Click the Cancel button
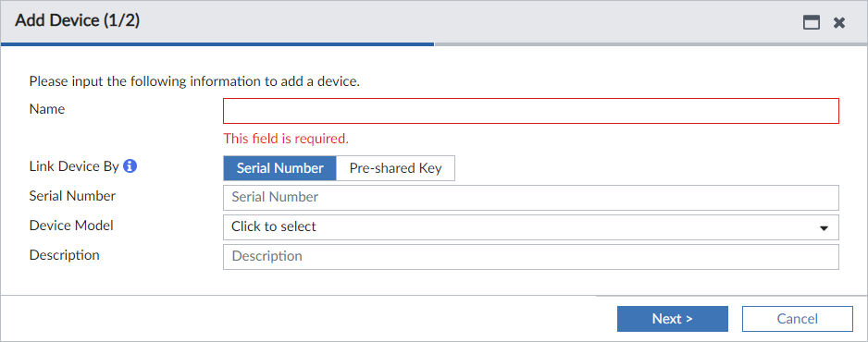Screen dimensions: 868x342 797,319
